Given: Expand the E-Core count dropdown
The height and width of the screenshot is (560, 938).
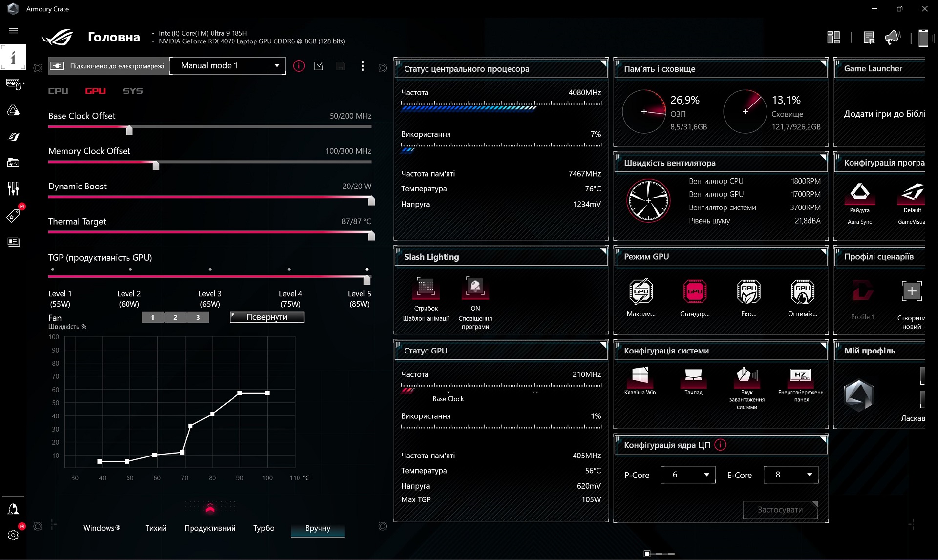Looking at the screenshot, I should [x=791, y=475].
